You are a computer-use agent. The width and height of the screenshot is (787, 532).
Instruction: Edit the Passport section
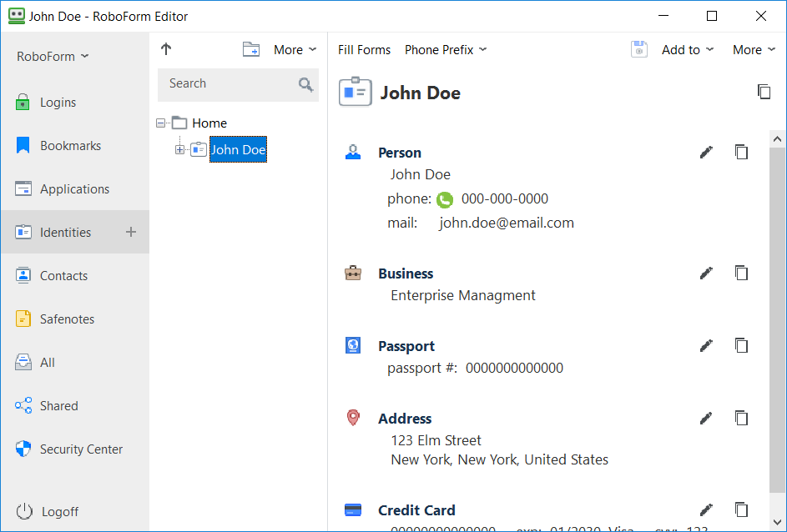tap(706, 345)
